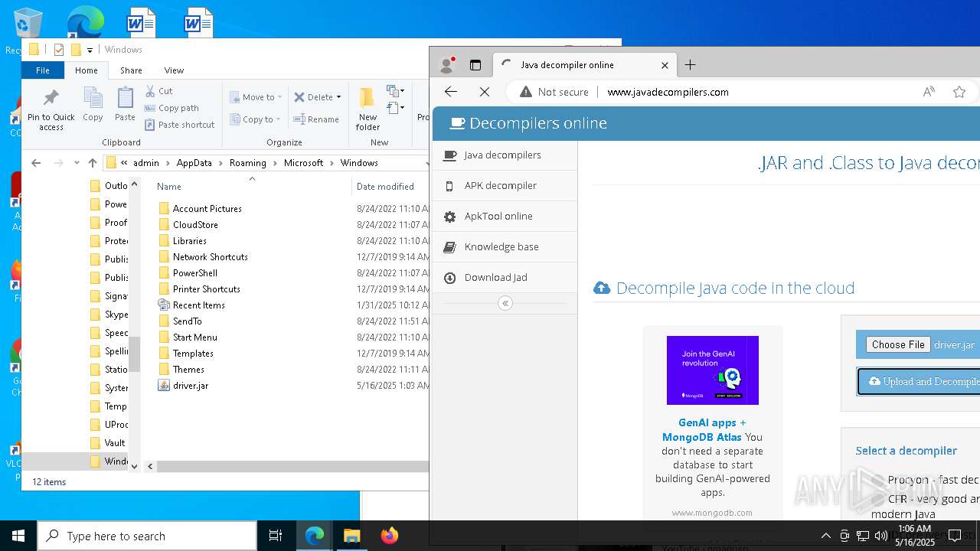Click horizontal scrollbar left arrow
The image size is (980, 551).
point(150,466)
